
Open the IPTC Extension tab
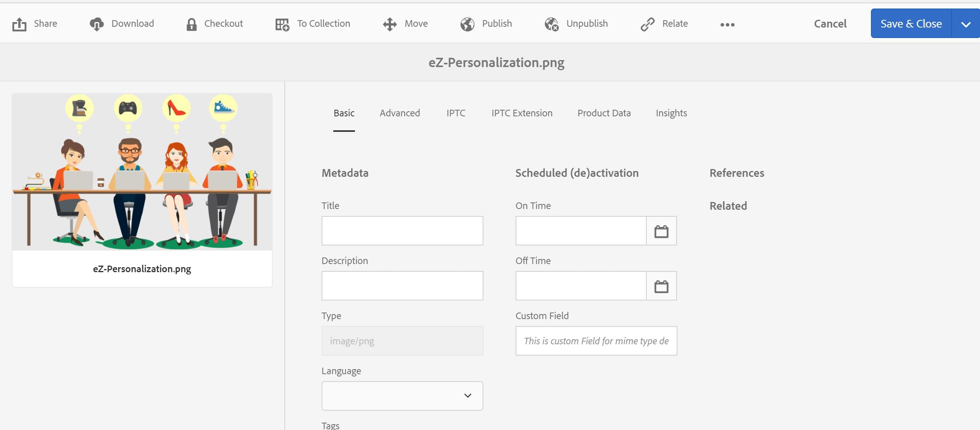coord(521,113)
